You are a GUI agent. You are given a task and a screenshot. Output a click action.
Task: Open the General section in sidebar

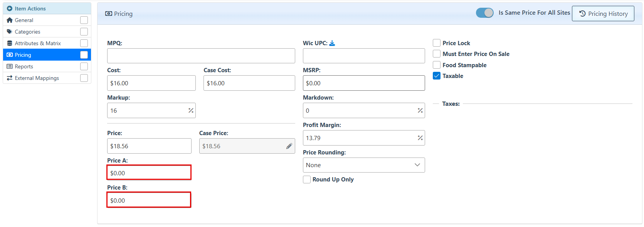[x=24, y=20]
